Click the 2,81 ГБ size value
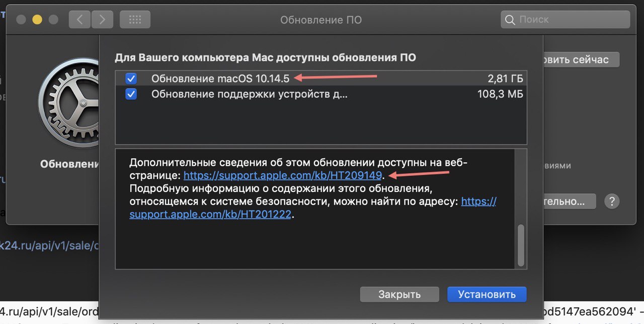Image resolution: width=644 pixels, height=324 pixels. (505, 79)
